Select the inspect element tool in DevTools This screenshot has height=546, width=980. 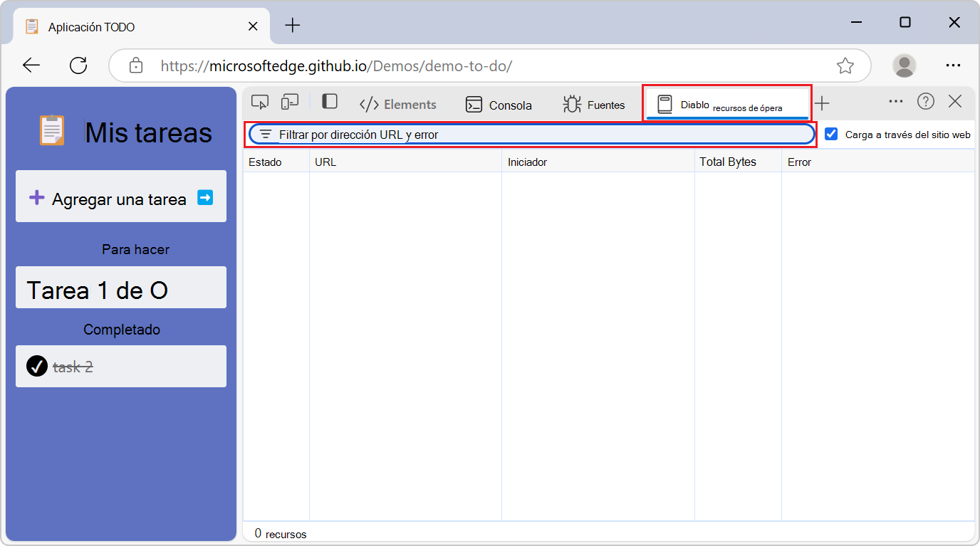click(259, 103)
